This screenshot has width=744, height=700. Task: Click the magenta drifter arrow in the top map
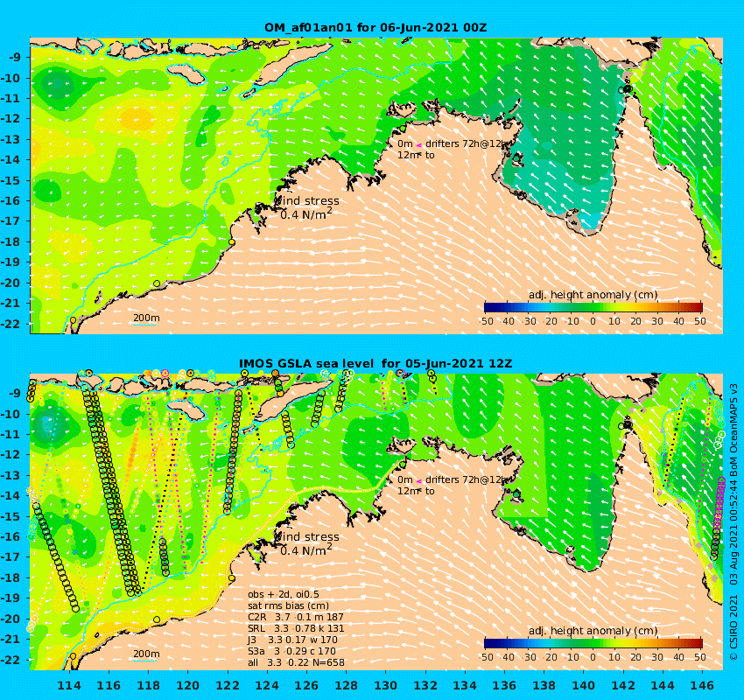tap(419, 144)
